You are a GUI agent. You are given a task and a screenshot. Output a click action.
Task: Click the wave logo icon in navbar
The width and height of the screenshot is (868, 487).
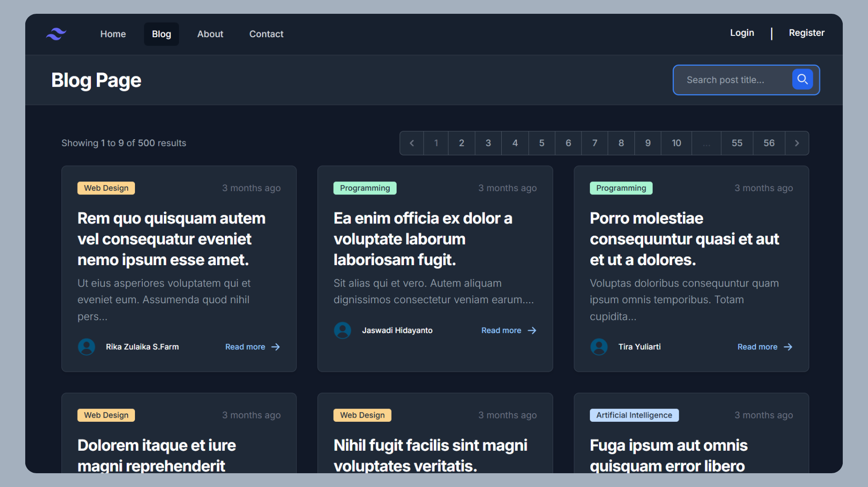point(56,34)
